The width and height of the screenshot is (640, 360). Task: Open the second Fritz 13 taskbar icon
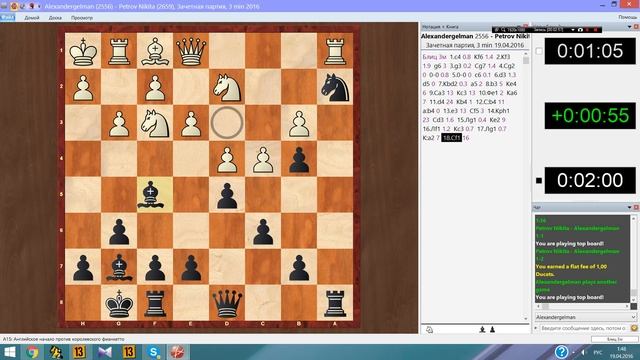(x=129, y=352)
